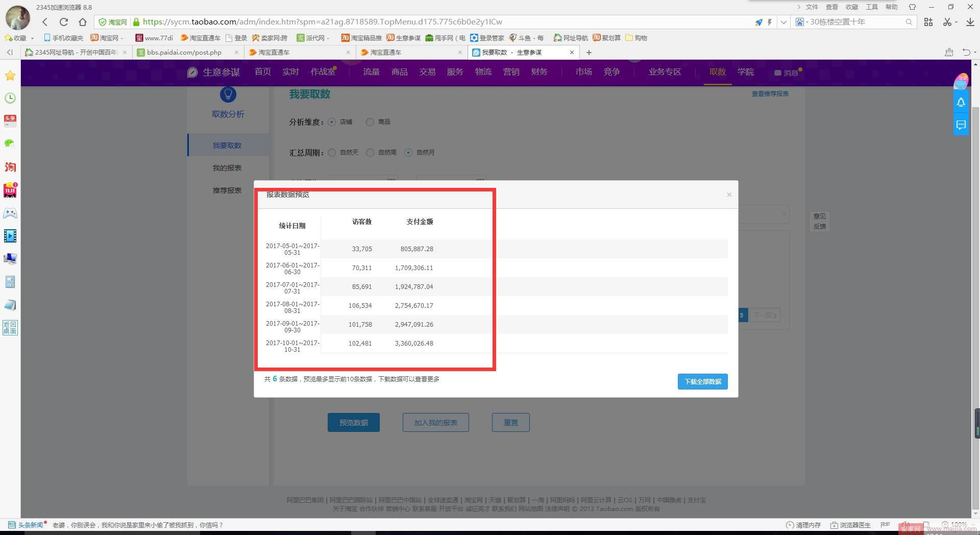
Task: Click the 浏览器医生 status bar item
Action: (x=851, y=525)
